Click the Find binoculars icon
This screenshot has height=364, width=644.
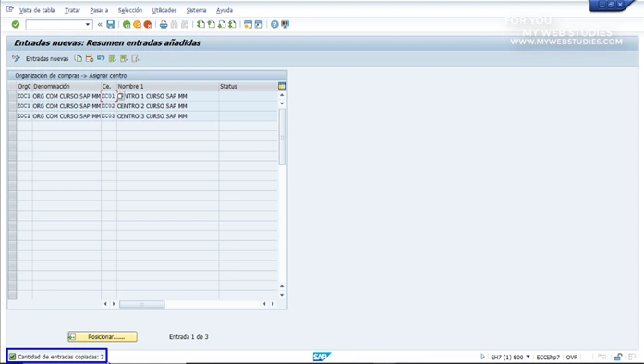coord(174,25)
